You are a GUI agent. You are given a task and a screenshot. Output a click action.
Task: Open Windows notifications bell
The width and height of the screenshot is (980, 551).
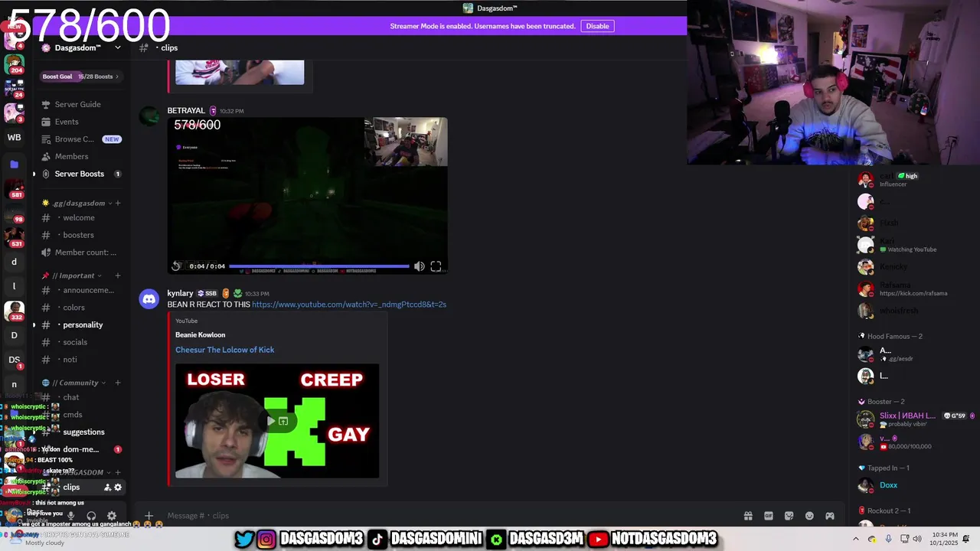(966, 539)
